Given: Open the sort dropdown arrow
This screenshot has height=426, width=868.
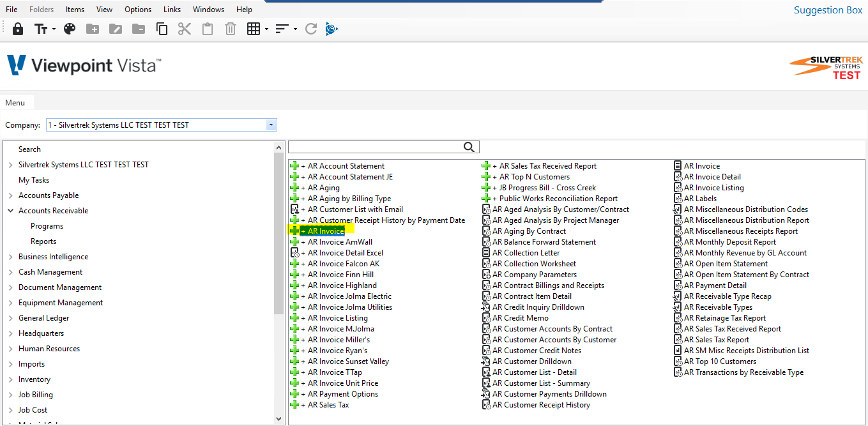Looking at the screenshot, I should 295,29.
